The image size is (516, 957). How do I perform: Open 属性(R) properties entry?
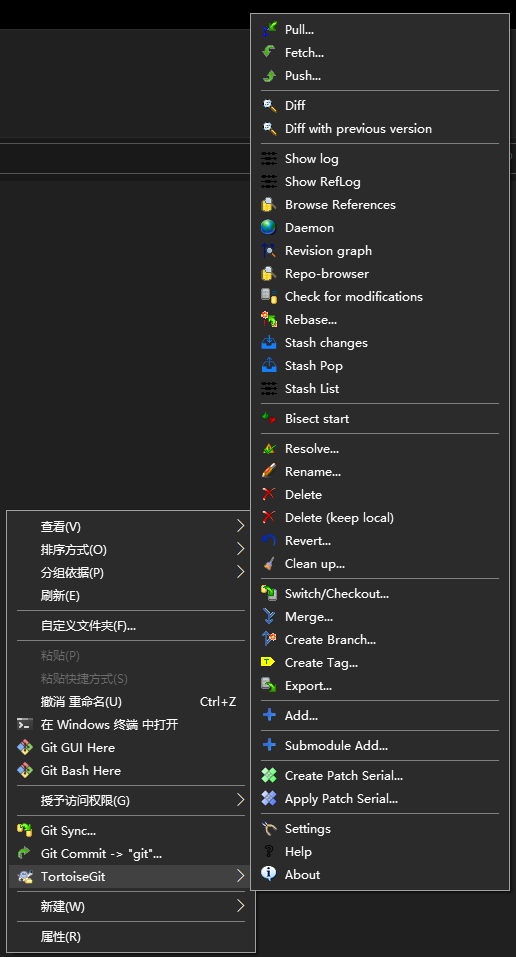(131, 936)
